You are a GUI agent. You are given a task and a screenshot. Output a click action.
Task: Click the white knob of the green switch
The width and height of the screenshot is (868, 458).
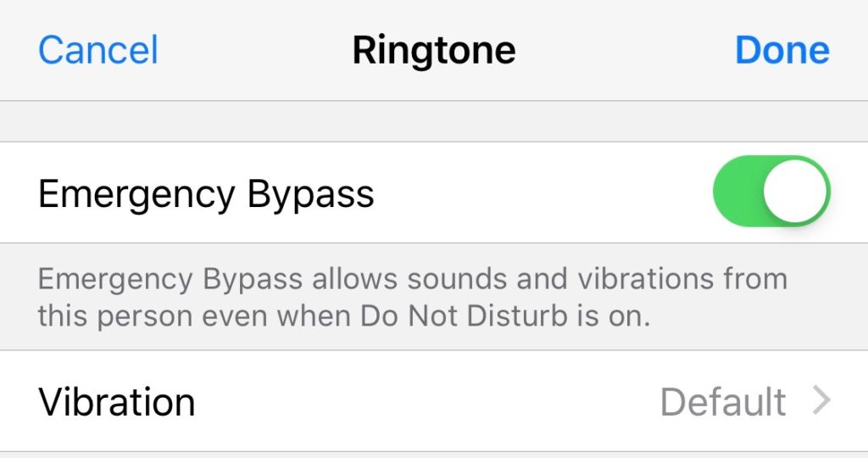pyautogui.click(x=795, y=191)
